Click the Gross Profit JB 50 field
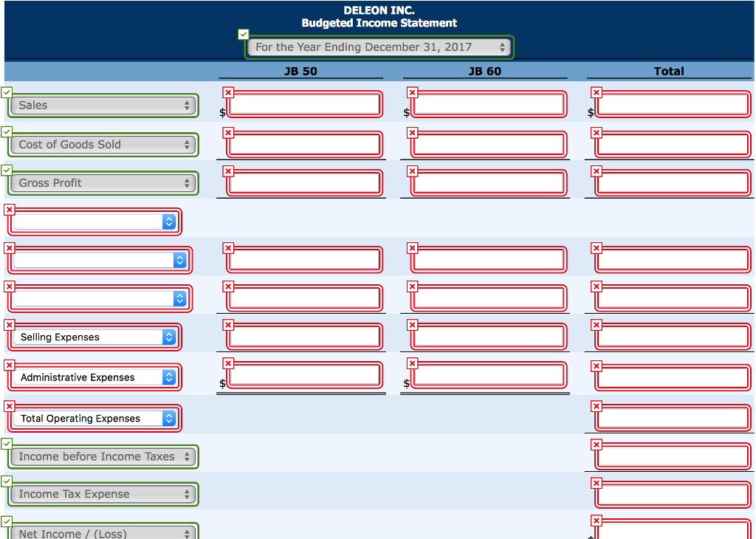This screenshot has height=539, width=756. [x=305, y=182]
